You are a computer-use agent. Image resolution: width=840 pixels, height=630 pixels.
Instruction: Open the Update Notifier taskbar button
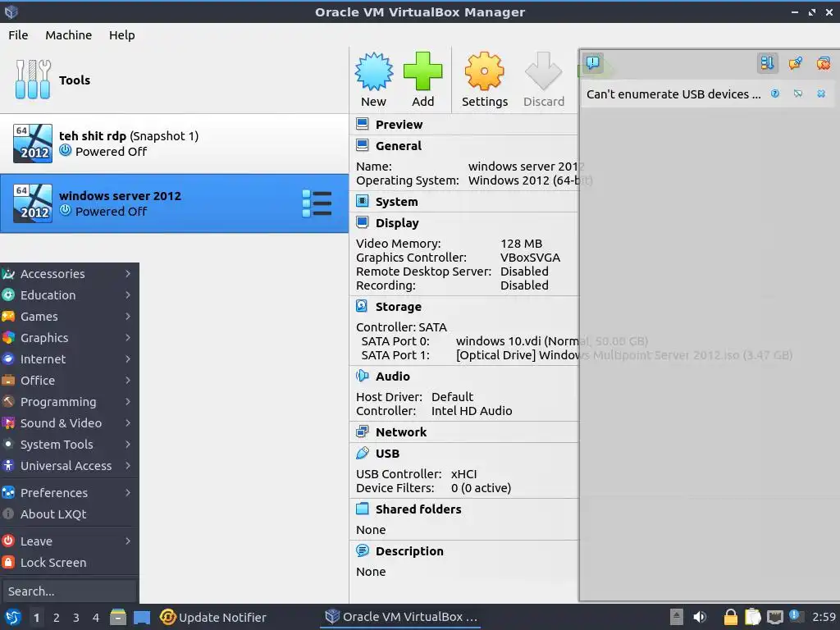point(213,617)
